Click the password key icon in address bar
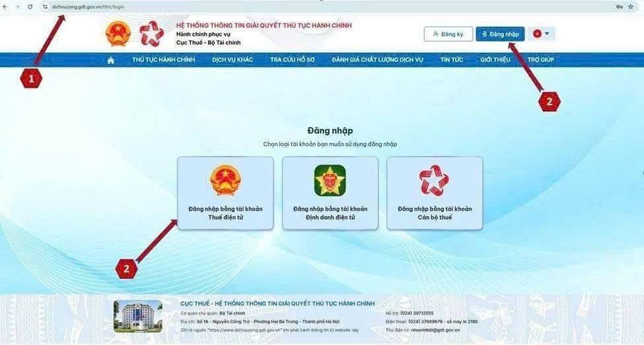 [620, 7]
